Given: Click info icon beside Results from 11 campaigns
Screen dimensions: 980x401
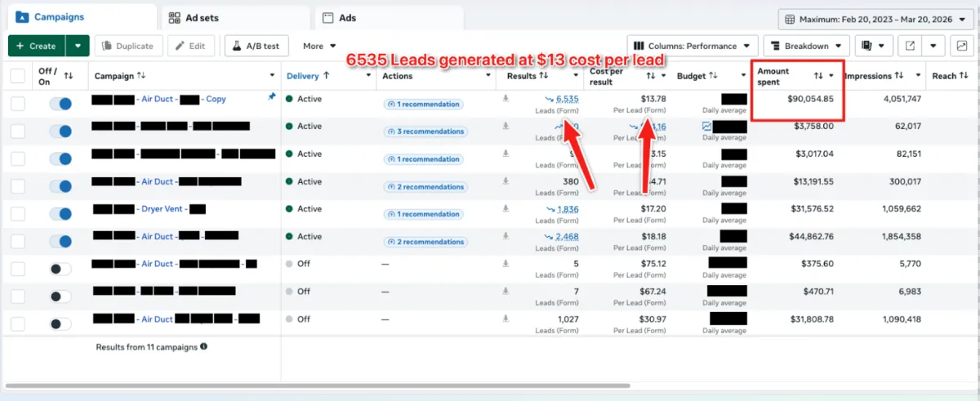Looking at the screenshot, I should (204, 346).
